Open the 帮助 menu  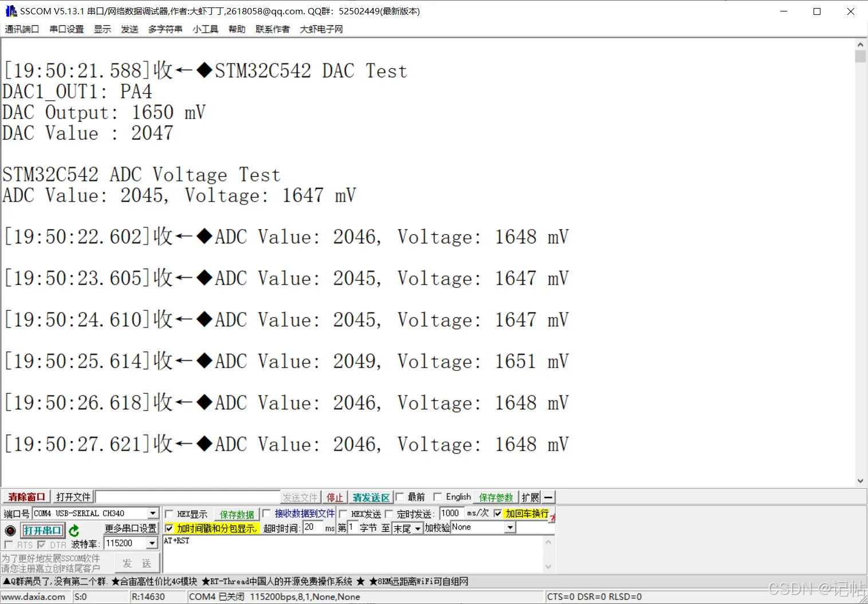pyautogui.click(x=237, y=29)
